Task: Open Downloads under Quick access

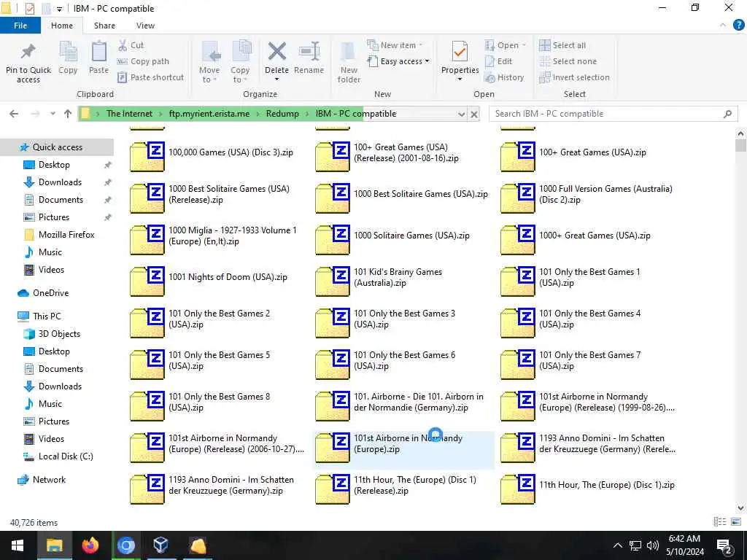Action: [x=60, y=182]
